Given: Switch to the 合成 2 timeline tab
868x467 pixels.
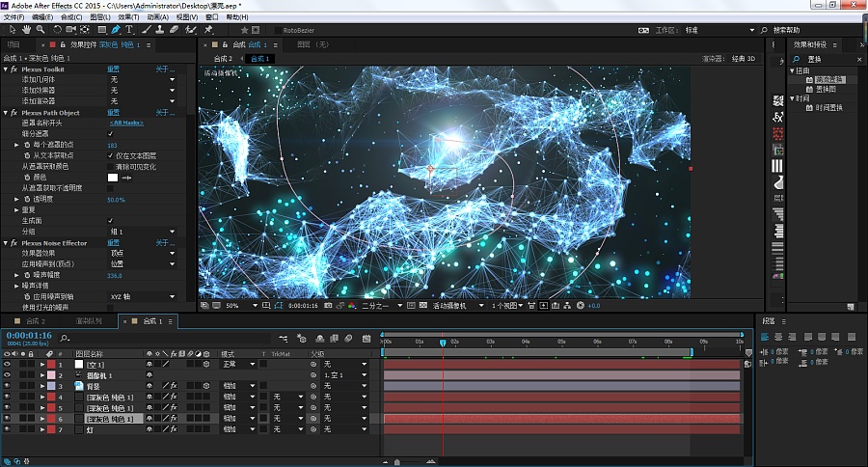Looking at the screenshot, I should [x=35, y=321].
